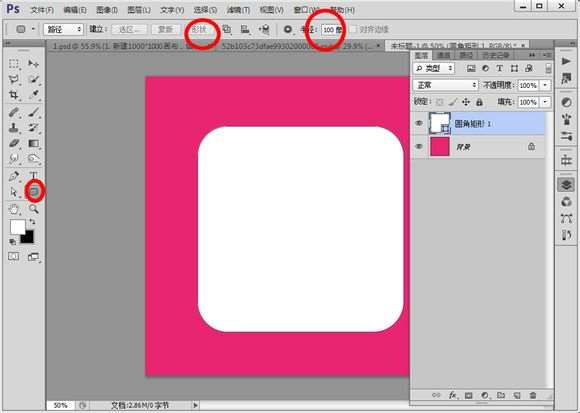
Task: Select the Hand tool
Action: [14, 209]
